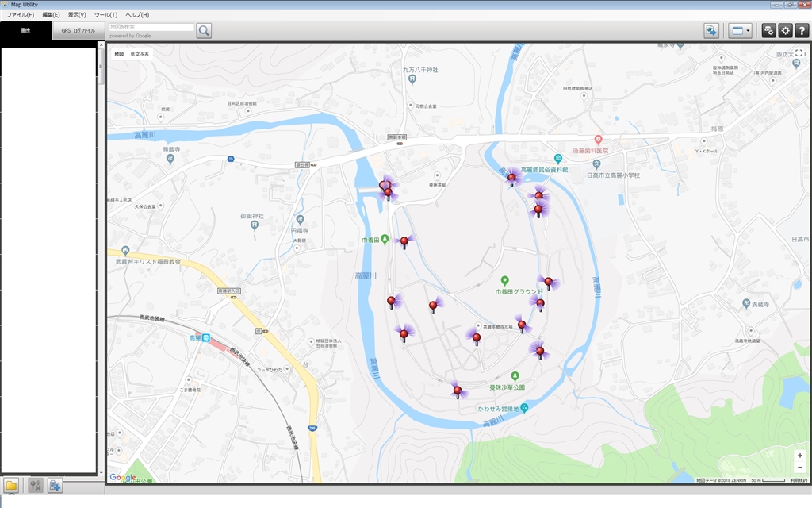Click the Google logo on the map
The height and width of the screenshot is (508, 812).
point(123,478)
